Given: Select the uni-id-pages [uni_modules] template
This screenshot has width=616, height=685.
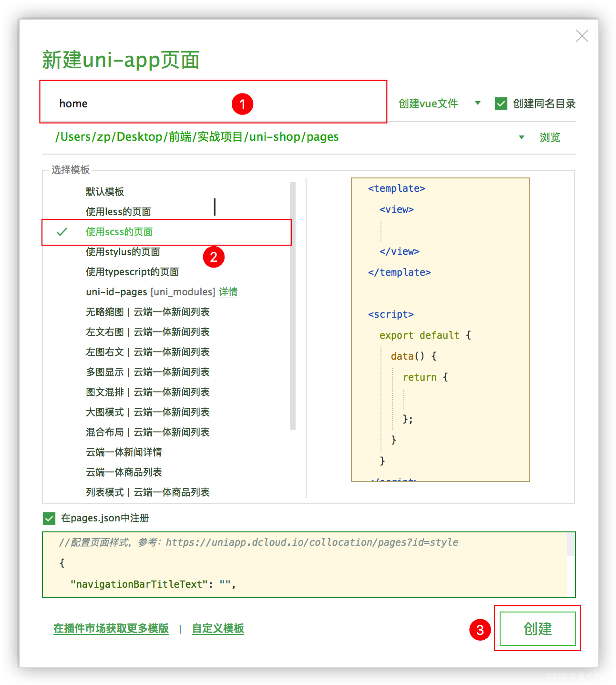Looking at the screenshot, I should (150, 292).
